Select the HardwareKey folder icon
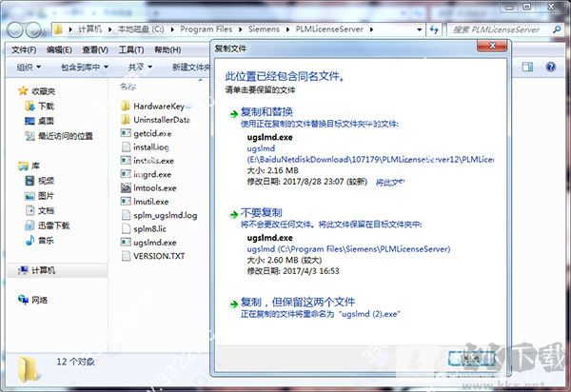The width and height of the screenshot is (571, 392). click(126, 106)
